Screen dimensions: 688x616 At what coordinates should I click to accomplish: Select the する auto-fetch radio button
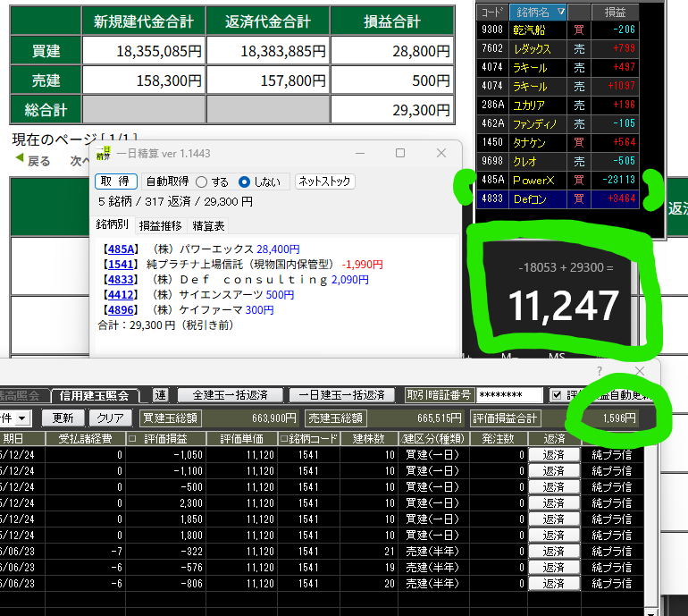202,181
